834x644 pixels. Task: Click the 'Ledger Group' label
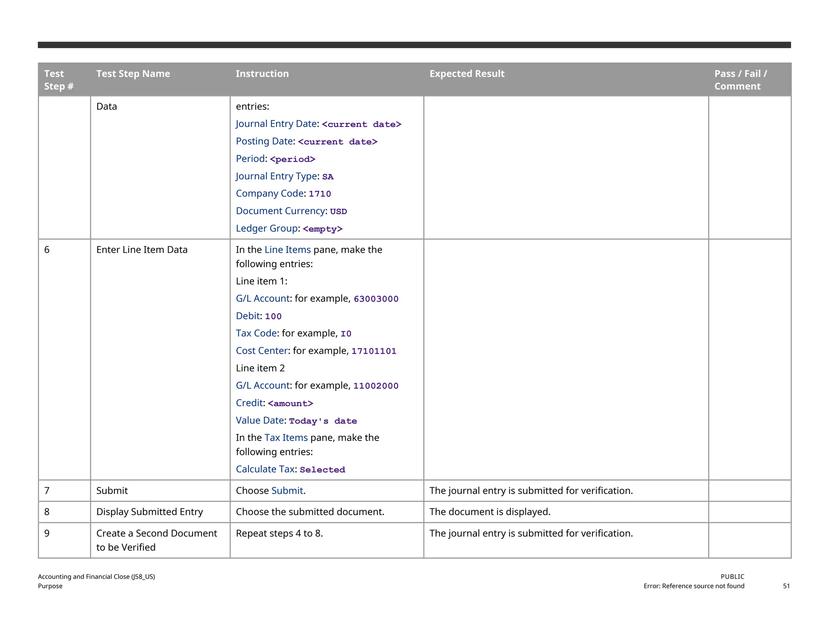267,228
